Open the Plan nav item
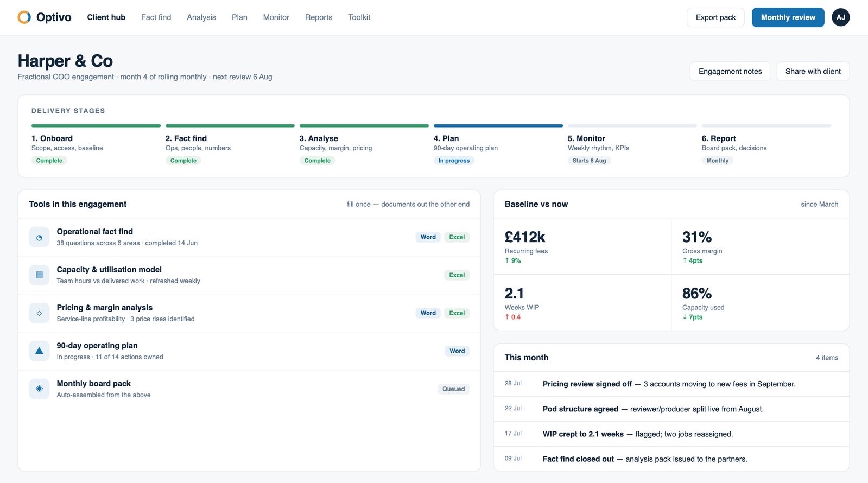 coord(239,17)
